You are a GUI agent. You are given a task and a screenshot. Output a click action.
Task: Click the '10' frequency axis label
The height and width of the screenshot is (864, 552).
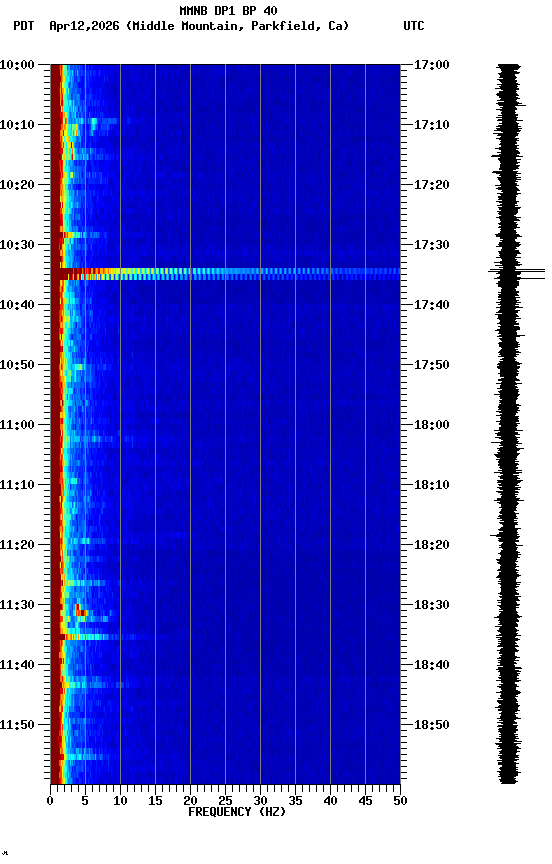120,801
